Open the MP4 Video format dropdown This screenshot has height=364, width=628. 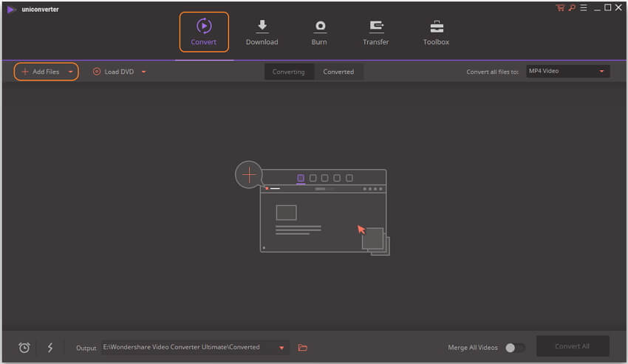point(568,72)
